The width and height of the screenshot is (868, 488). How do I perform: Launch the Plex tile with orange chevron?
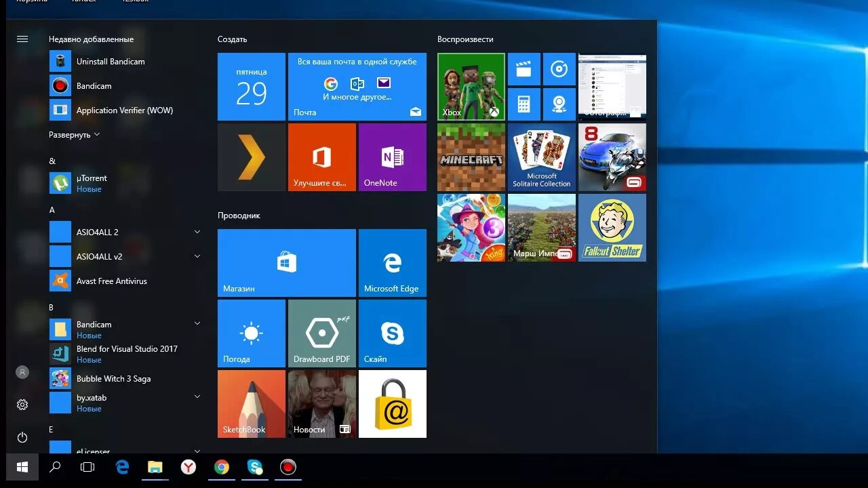(x=252, y=157)
